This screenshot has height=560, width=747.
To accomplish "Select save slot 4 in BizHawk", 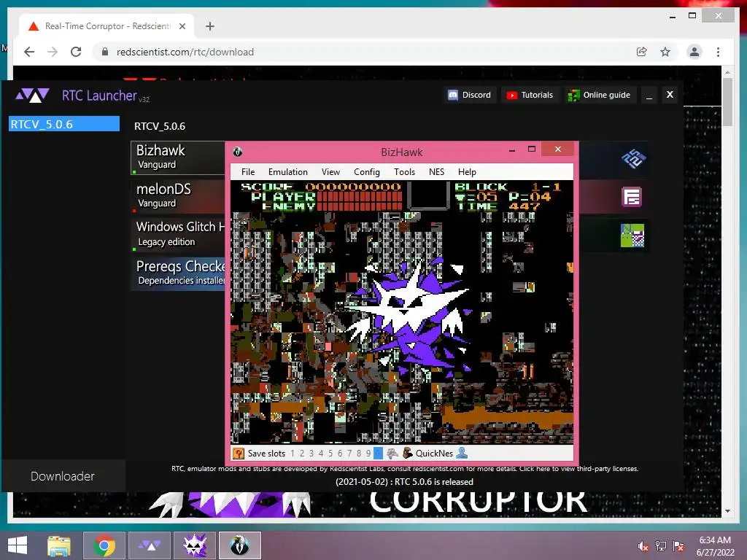I will (x=321, y=454).
